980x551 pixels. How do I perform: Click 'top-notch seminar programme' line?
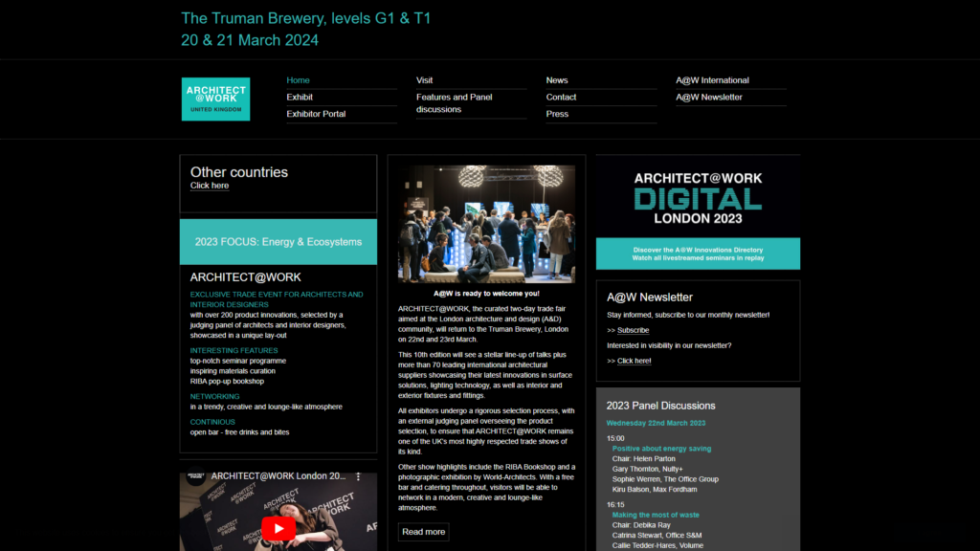(x=238, y=361)
